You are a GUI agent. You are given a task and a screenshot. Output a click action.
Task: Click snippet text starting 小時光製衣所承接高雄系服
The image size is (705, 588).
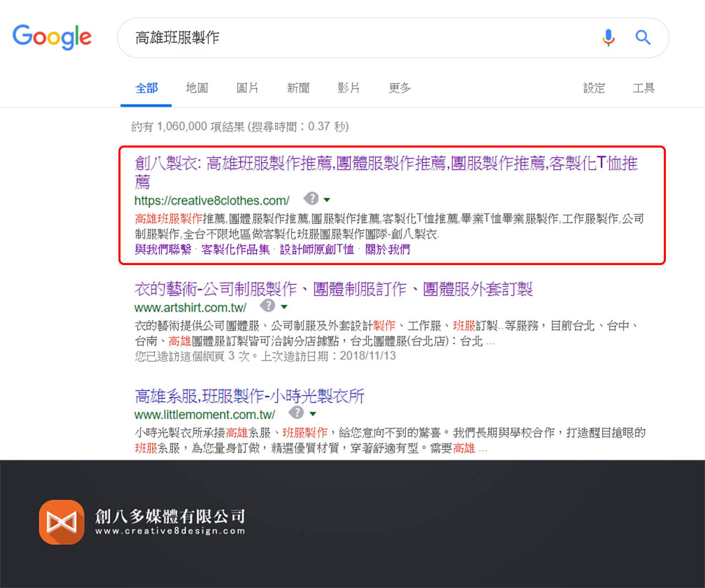390,440
